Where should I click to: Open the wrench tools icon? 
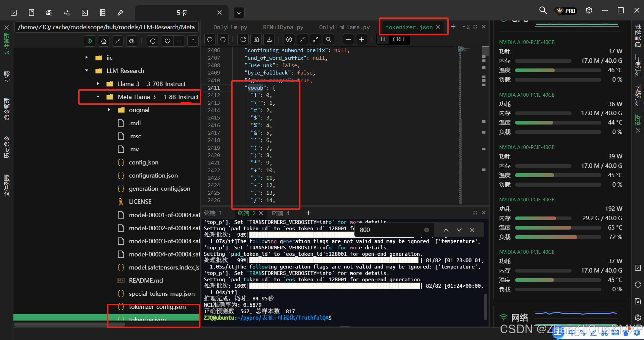(120, 13)
